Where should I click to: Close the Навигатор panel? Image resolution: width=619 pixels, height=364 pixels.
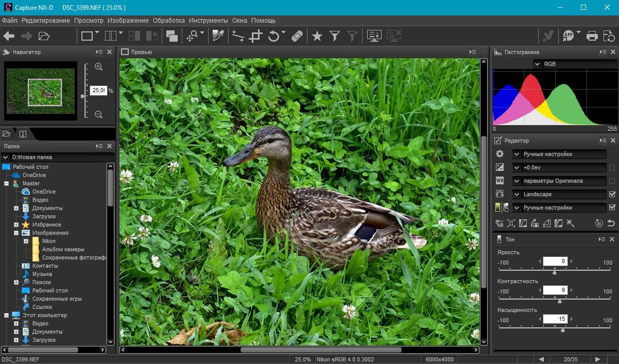[x=109, y=52]
